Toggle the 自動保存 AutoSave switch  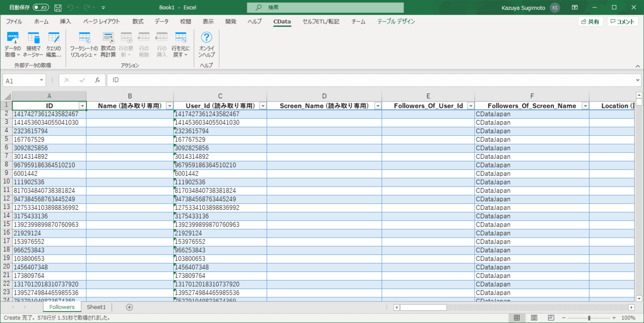(40, 8)
